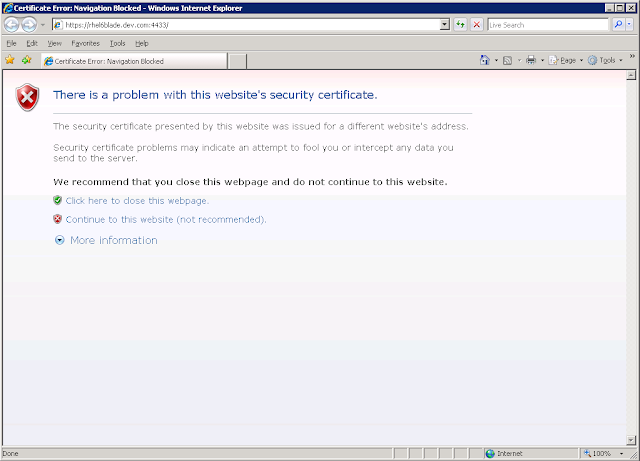Viewport: 640px width, 461px height.
Task: Maximize the Internet Explorer window
Action: (620, 8)
